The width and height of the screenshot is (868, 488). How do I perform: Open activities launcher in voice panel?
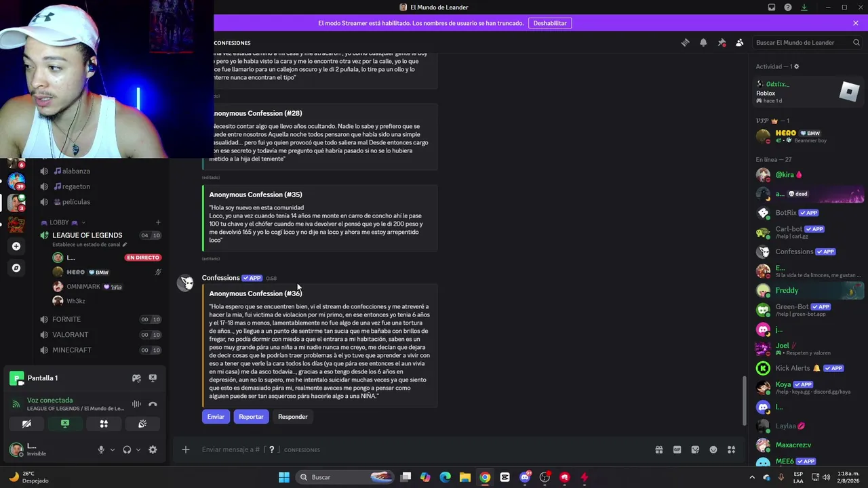click(104, 424)
